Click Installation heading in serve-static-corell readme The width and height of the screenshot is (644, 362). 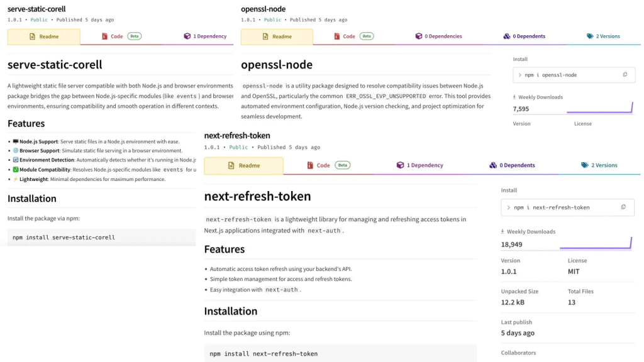click(31, 199)
